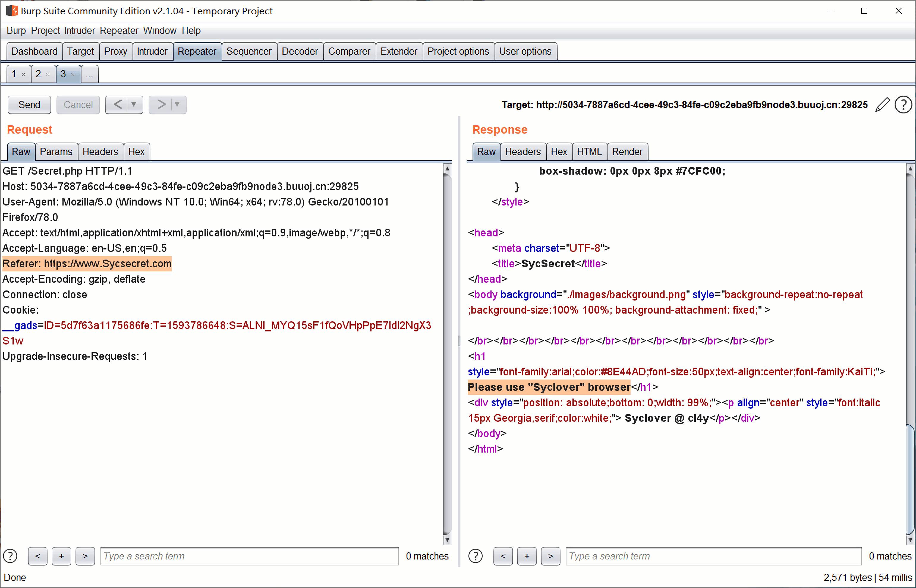
Task: Click the Burp Suite logo in title bar
Action: [x=12, y=11]
